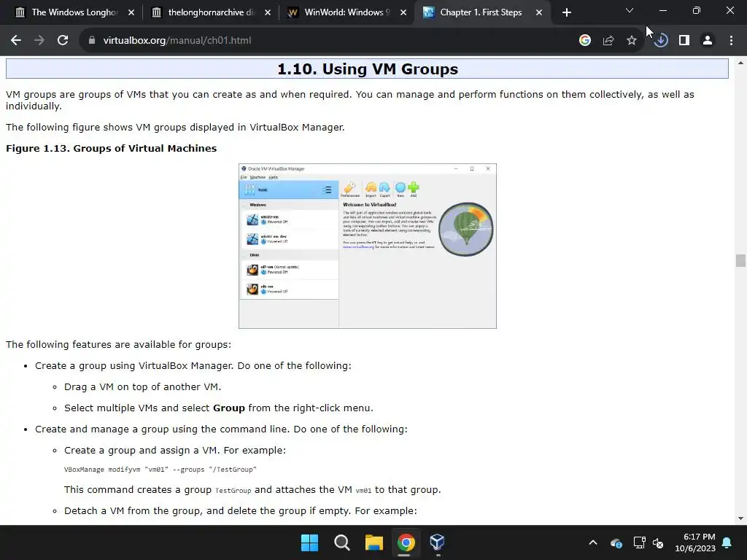Screen dimensions: 747x560
Task: Open the Windows Start menu
Action: click(x=309, y=542)
